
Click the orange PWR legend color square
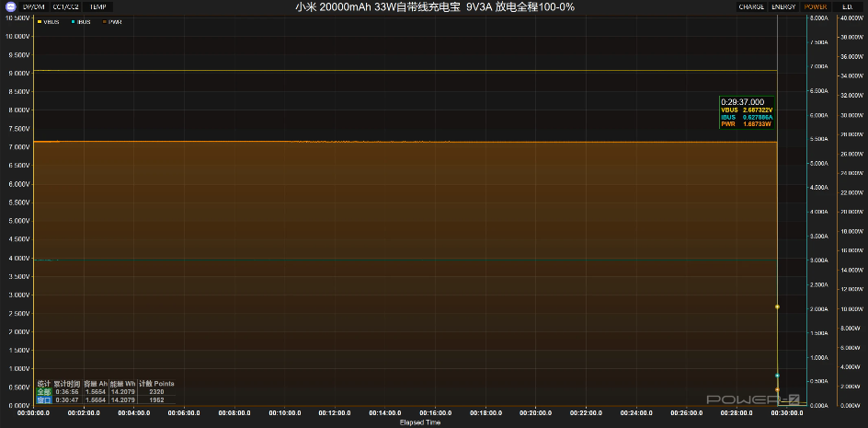pyautogui.click(x=105, y=21)
